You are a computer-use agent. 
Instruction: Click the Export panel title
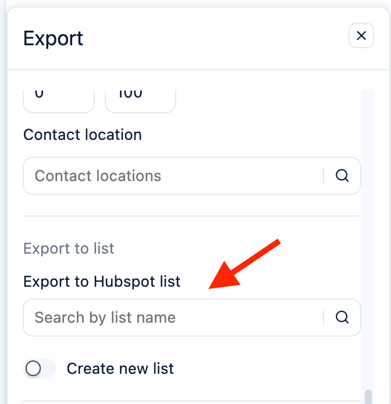coord(53,38)
